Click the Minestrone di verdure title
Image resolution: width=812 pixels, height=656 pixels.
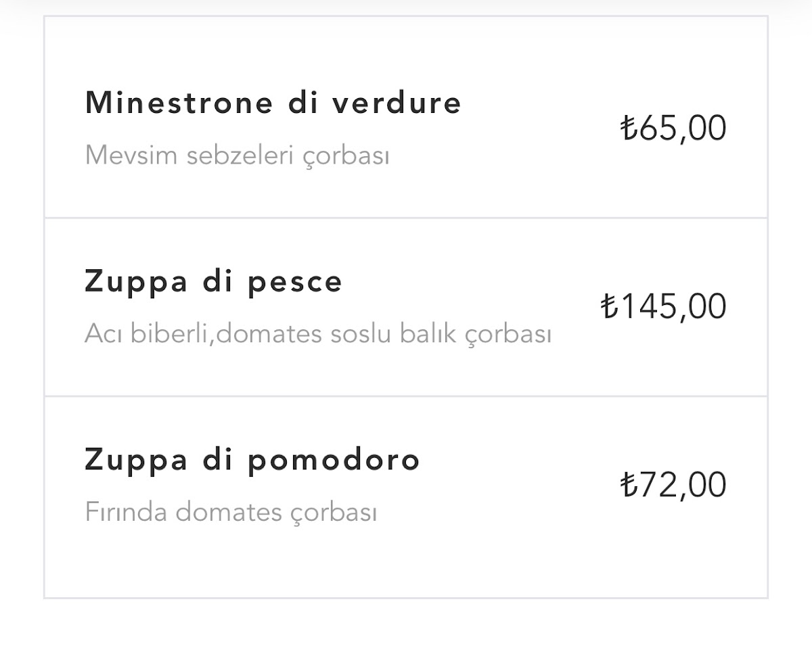click(x=273, y=103)
